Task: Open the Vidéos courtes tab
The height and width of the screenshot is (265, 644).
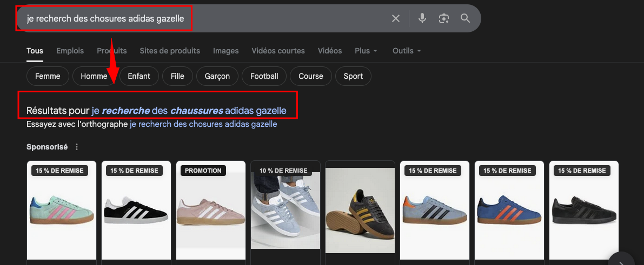Action: click(x=278, y=51)
